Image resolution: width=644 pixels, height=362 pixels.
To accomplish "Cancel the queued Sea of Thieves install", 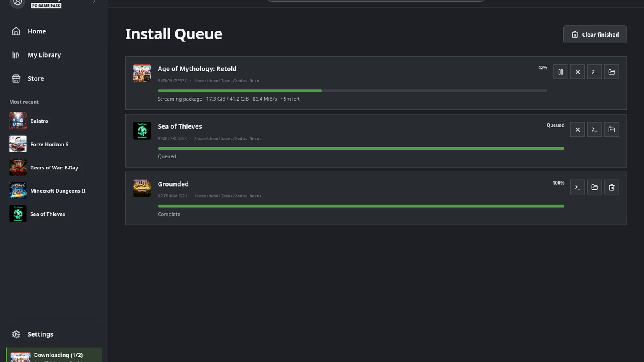I will [578, 130].
